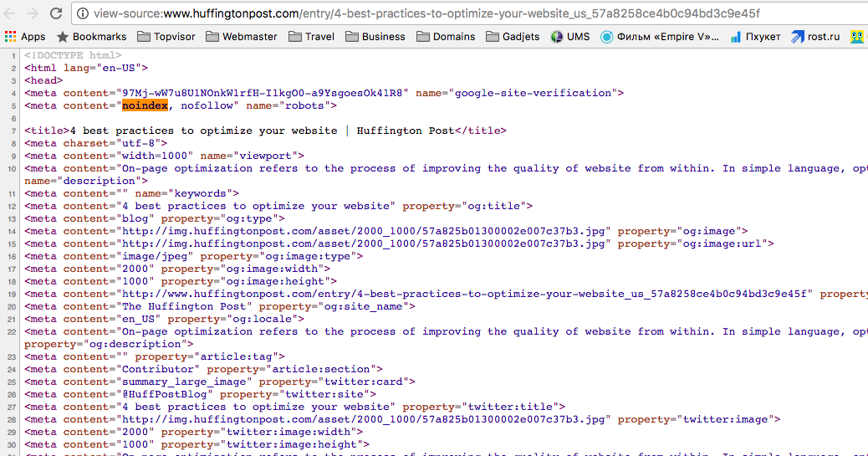868x456 pixels.
Task: Open the Apps grid shortcut
Action: point(25,37)
